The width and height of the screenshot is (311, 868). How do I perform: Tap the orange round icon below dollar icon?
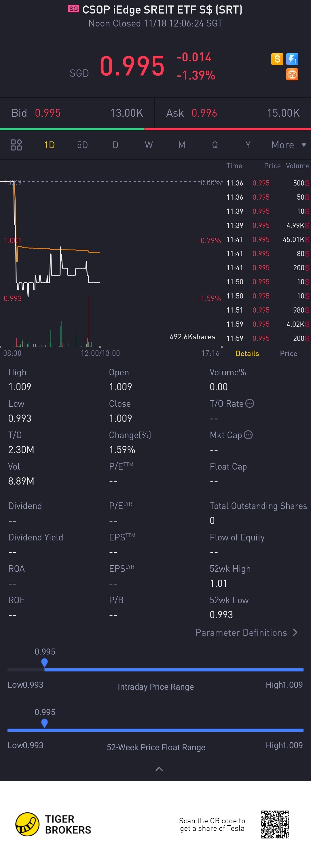coord(292,74)
